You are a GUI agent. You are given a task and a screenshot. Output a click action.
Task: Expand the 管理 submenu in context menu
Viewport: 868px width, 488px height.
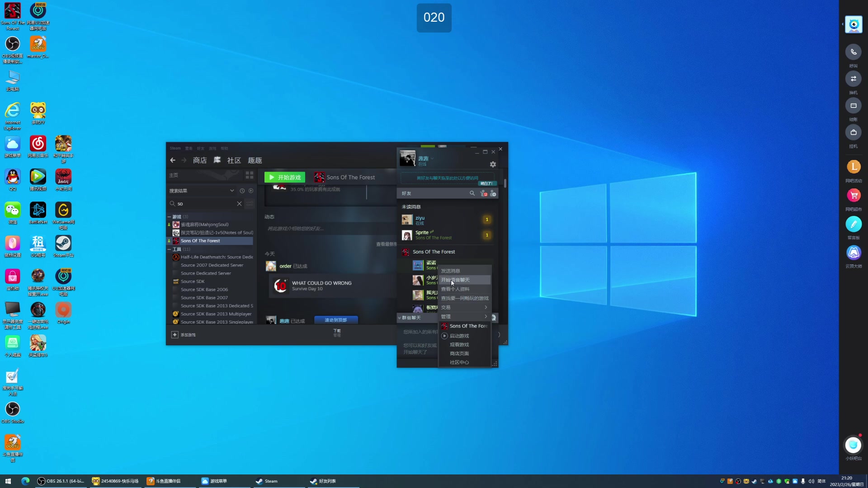tap(465, 316)
